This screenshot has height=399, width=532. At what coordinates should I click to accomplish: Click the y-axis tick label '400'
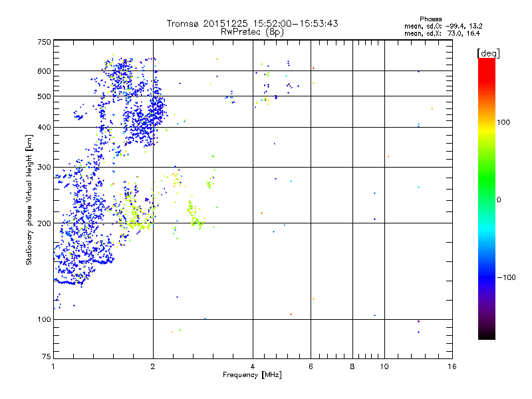click(x=44, y=127)
